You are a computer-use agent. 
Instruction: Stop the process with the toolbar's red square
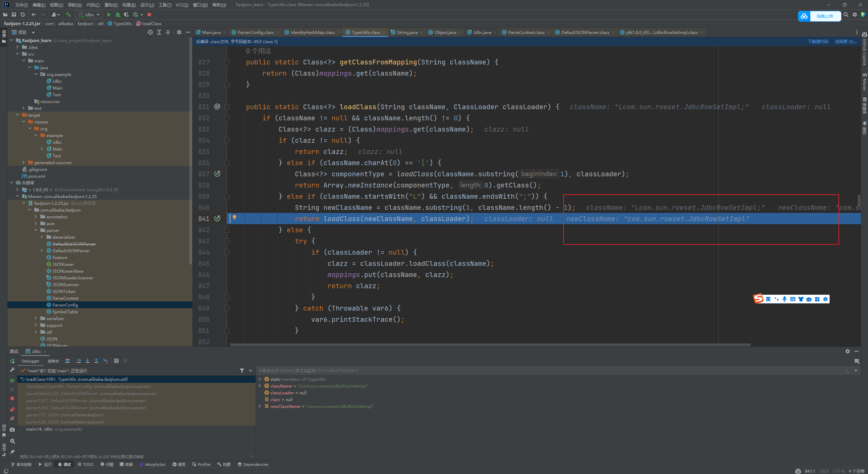(x=149, y=15)
